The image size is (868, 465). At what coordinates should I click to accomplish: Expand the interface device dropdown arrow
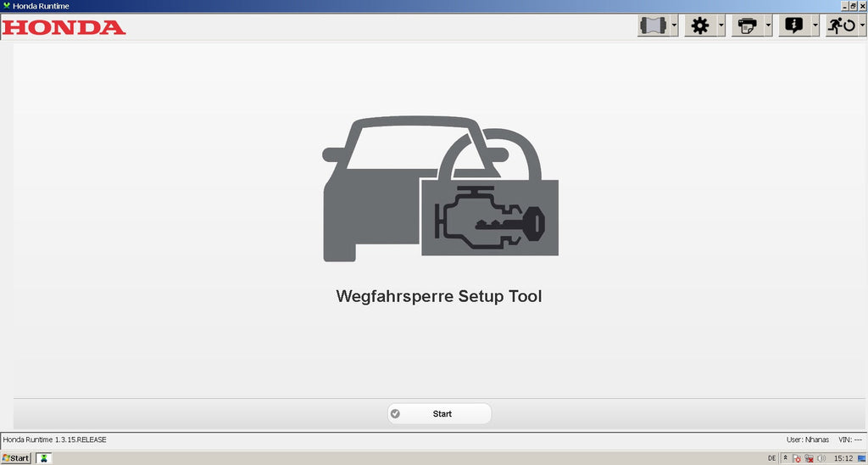click(674, 25)
